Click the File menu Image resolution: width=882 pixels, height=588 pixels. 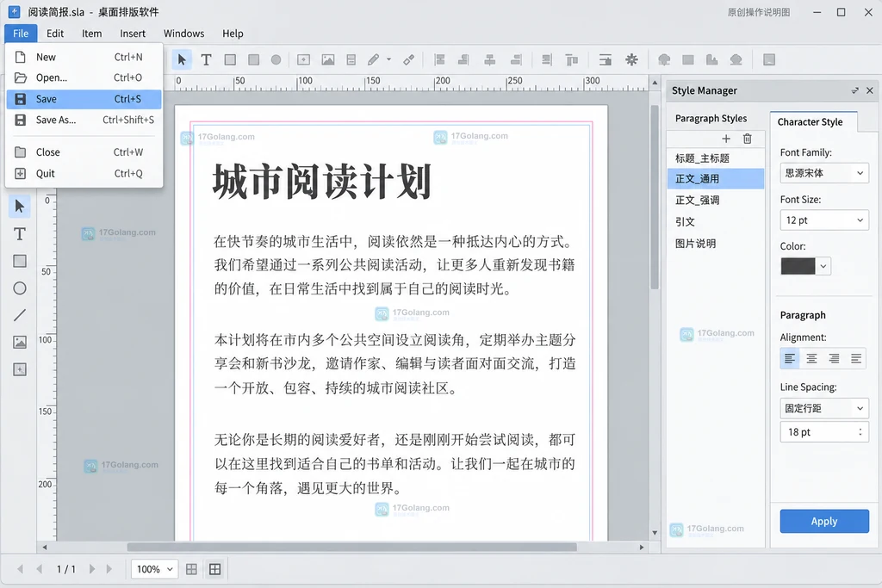[21, 34]
